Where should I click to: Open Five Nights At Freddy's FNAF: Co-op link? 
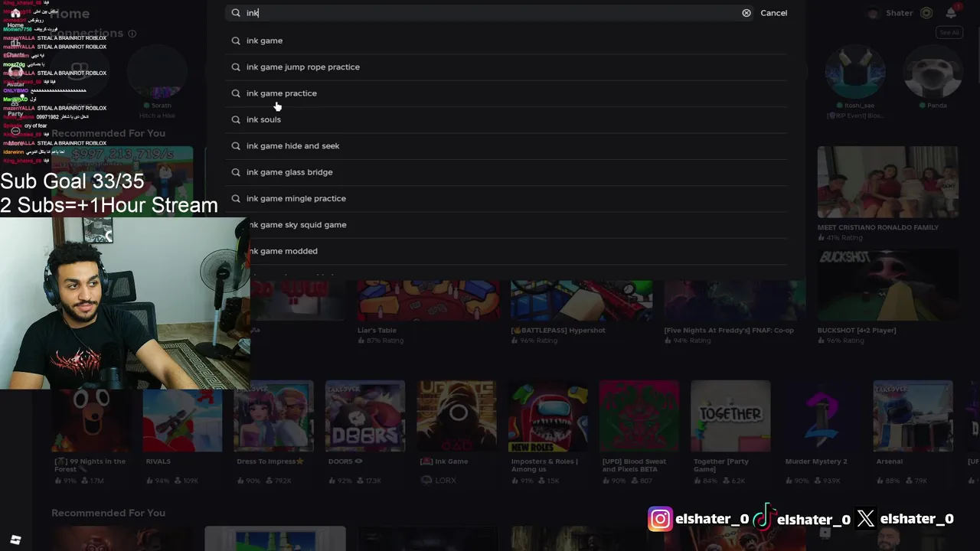coord(729,331)
